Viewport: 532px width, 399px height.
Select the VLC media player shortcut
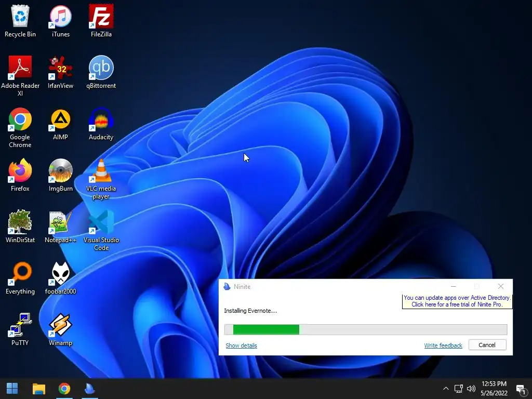101,179
